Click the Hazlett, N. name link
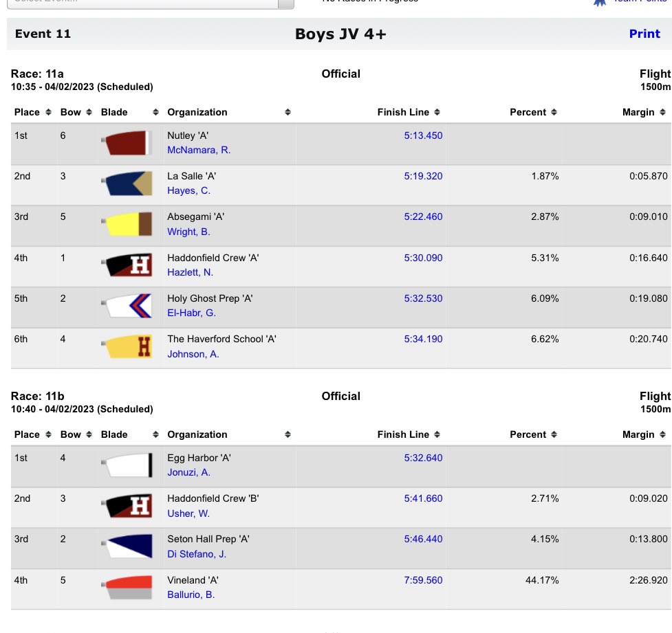The image size is (672, 633). tap(189, 272)
